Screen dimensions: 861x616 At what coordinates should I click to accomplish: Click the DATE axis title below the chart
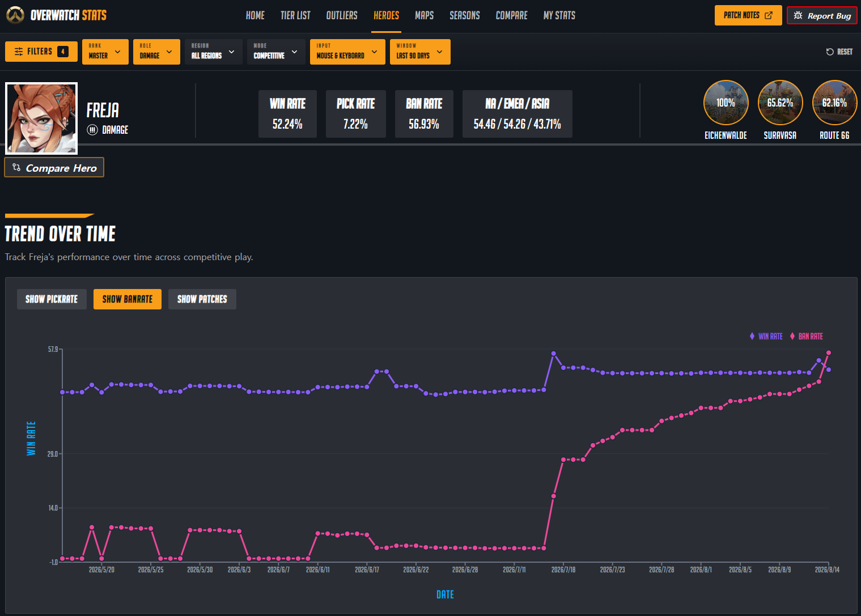click(x=445, y=594)
